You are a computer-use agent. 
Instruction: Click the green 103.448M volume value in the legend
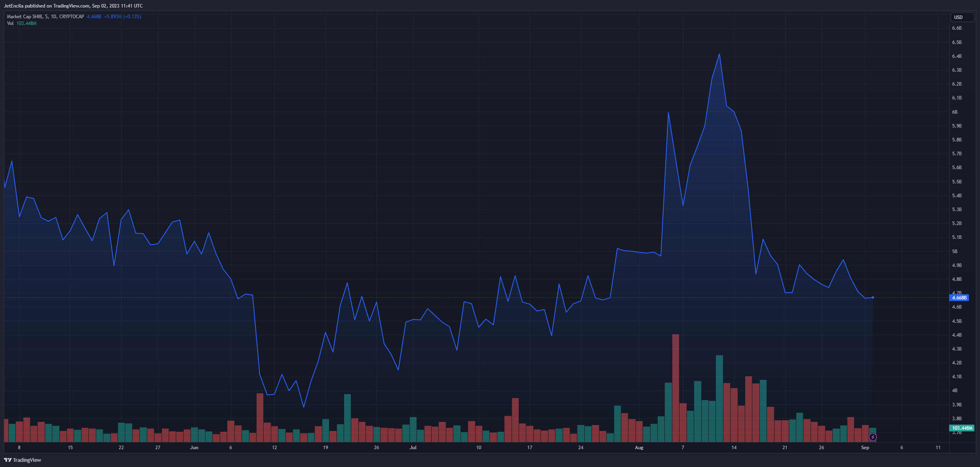point(27,23)
